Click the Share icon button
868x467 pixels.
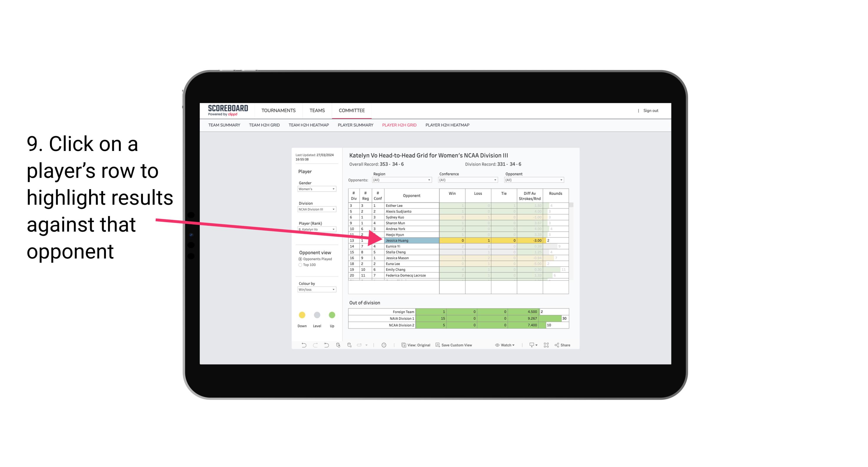pyautogui.click(x=566, y=346)
